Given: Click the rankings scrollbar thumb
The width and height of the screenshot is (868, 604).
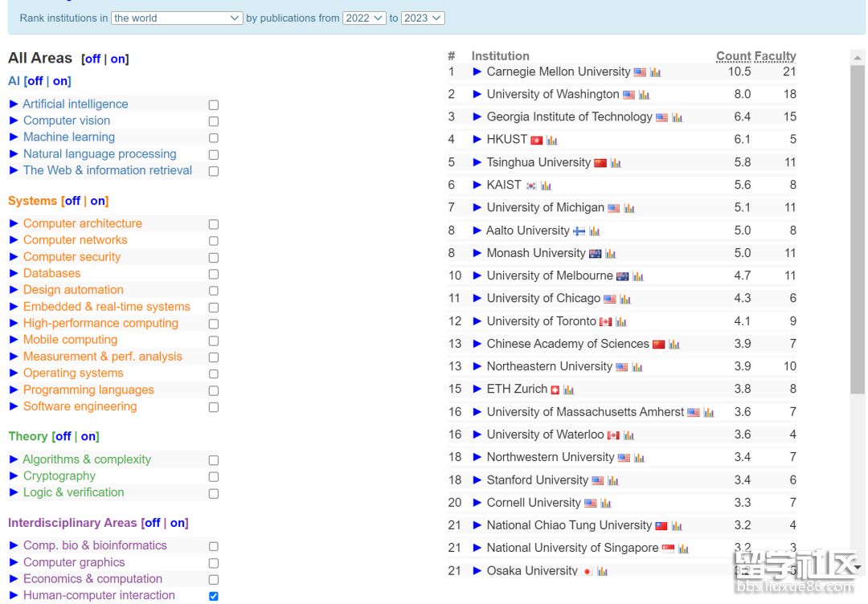Looking at the screenshot, I should point(858,230).
